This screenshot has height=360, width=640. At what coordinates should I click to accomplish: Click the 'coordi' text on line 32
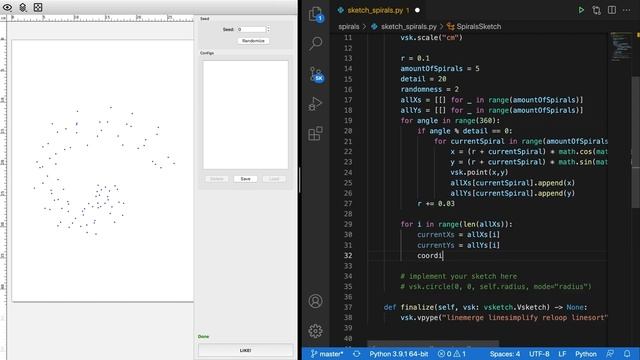tap(429, 256)
